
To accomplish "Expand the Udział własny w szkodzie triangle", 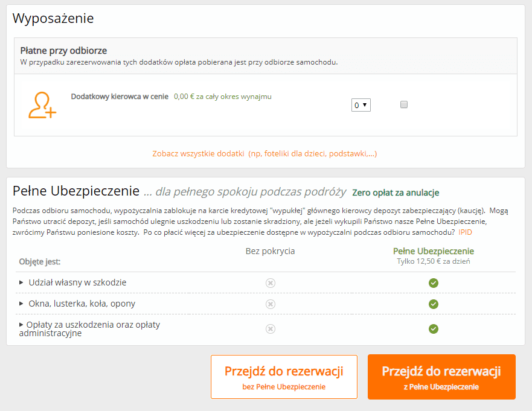I will 21,282.
